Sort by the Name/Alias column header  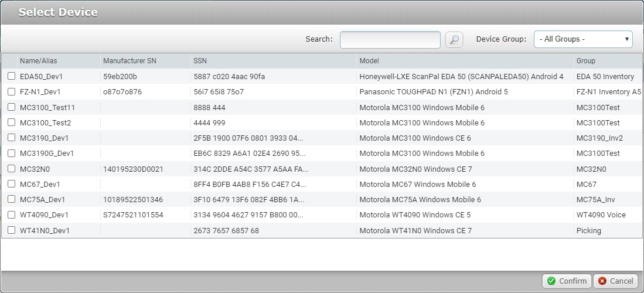click(39, 61)
